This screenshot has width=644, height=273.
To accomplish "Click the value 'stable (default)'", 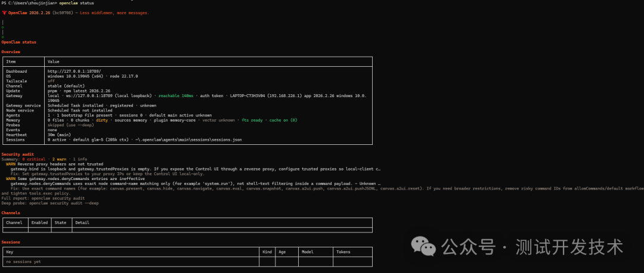I will pos(66,86).
